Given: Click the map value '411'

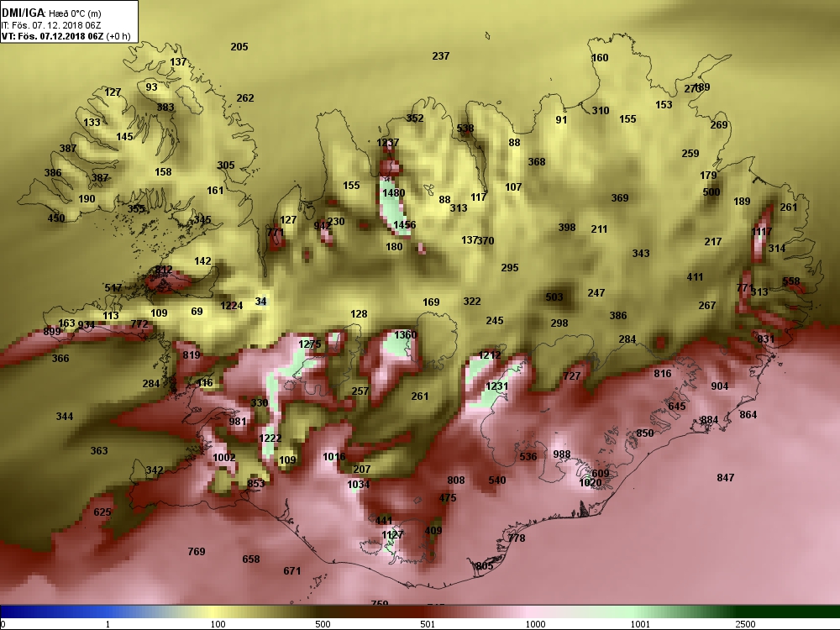Looking at the screenshot, I should point(695,277).
